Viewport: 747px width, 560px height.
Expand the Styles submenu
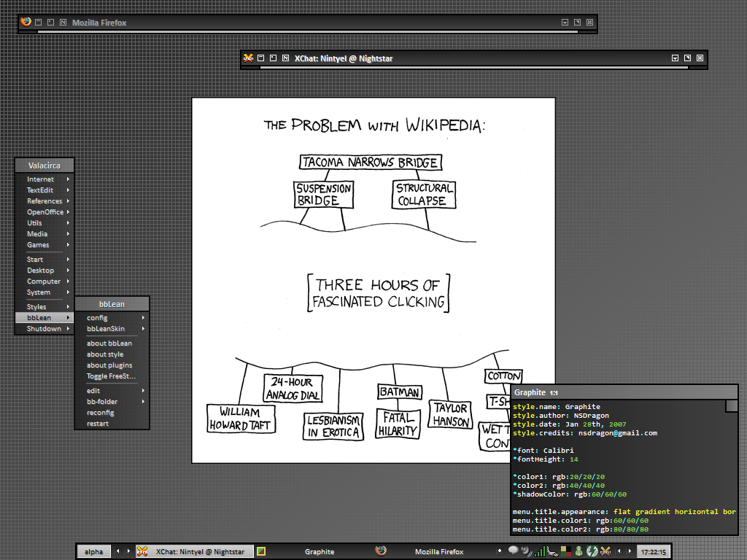point(44,307)
